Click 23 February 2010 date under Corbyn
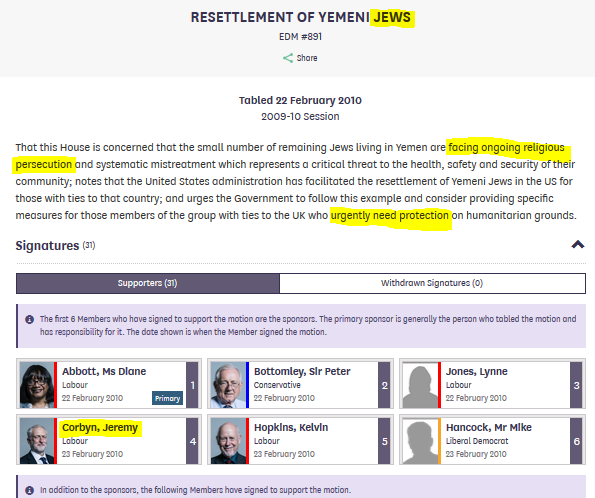Viewport: 595px width, 498px height. click(x=92, y=454)
